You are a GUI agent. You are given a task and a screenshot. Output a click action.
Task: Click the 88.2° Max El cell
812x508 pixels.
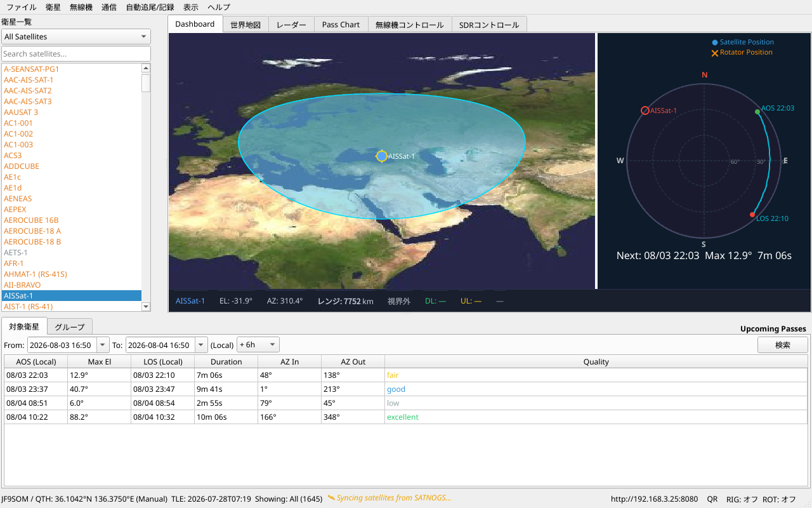pos(100,417)
